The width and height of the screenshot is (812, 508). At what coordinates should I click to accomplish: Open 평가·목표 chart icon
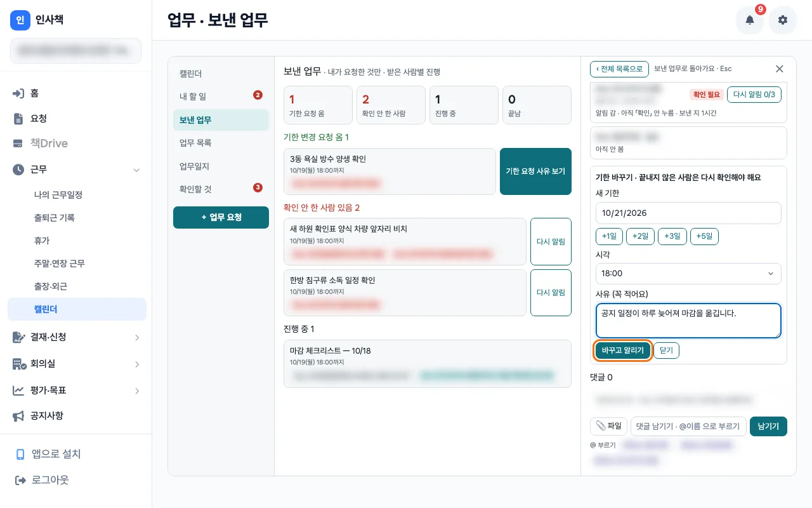(x=18, y=391)
